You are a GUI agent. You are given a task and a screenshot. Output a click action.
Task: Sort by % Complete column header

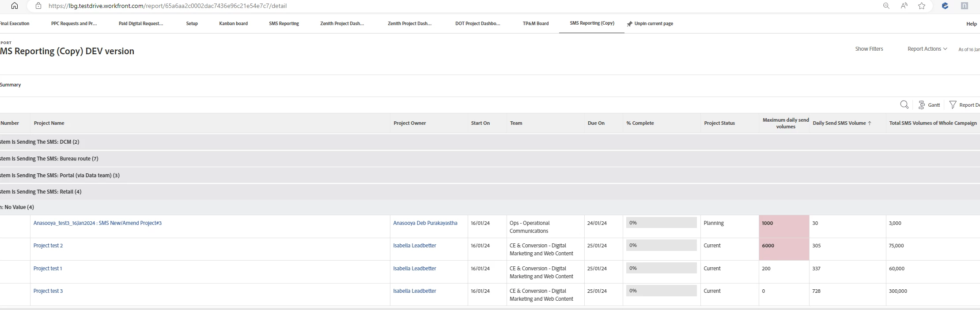tap(640, 123)
